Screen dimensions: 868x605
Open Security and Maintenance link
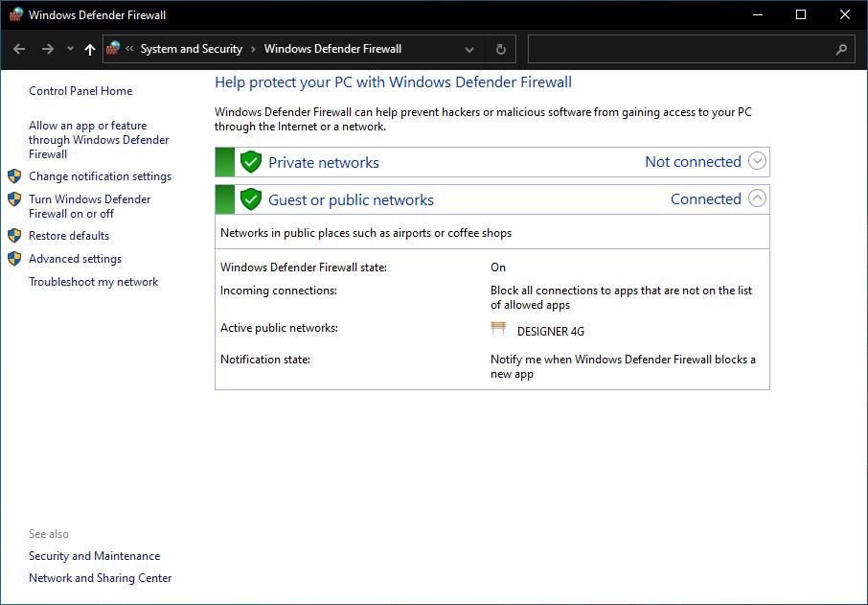[95, 556]
